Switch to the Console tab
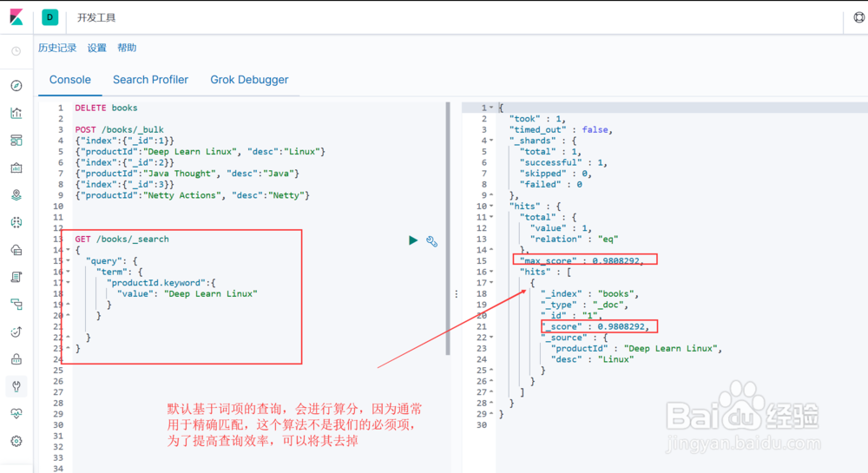868x473 pixels. coord(69,80)
